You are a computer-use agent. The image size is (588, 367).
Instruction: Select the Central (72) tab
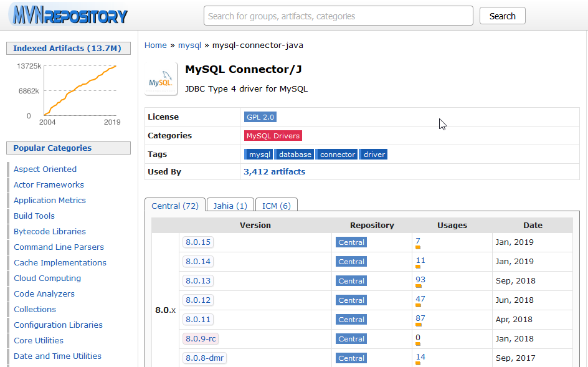click(x=174, y=206)
